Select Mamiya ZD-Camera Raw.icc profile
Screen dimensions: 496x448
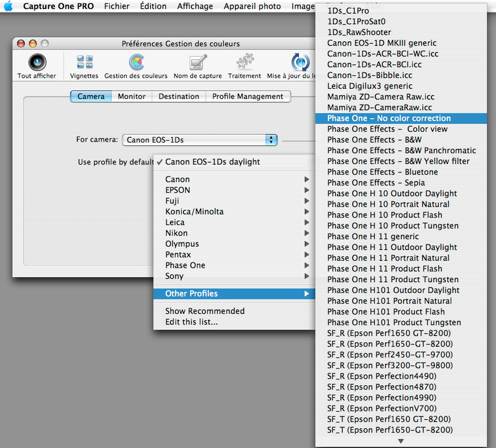(x=401, y=97)
